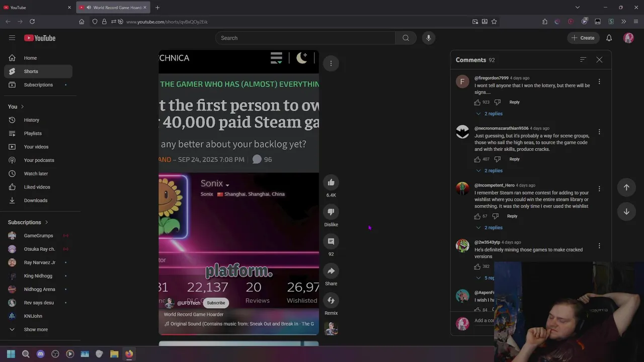Screen dimensions: 644x362
Task: Open the Windows Start menu
Action: point(11,354)
